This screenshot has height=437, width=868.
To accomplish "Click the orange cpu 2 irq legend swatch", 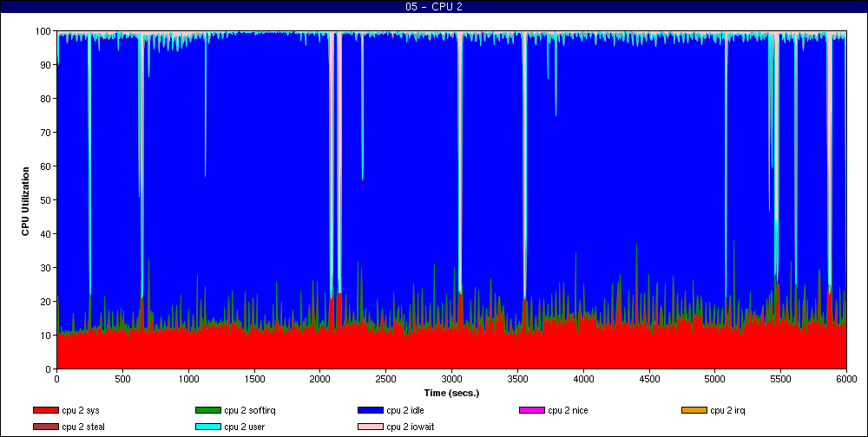I will pos(694,410).
